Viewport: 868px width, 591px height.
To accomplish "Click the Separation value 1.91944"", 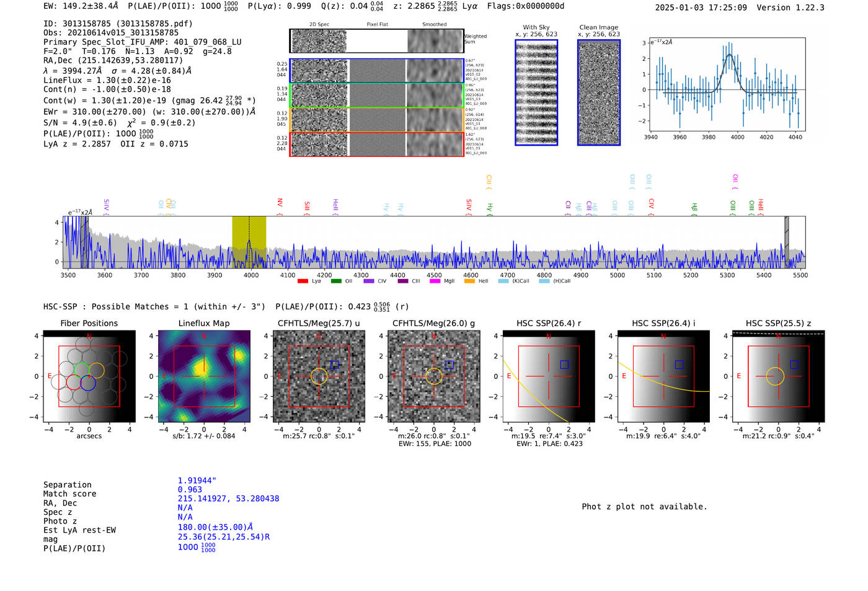I will (197, 481).
